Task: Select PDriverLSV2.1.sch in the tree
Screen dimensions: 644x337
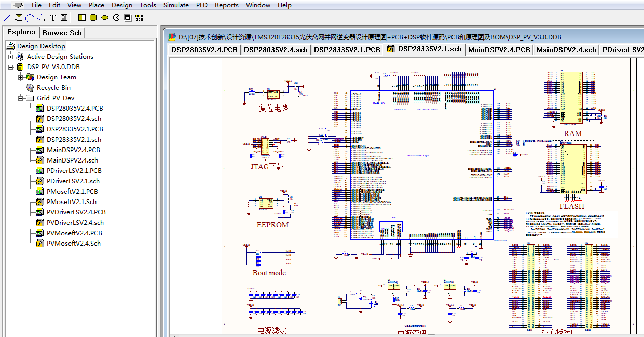Action: pos(73,181)
